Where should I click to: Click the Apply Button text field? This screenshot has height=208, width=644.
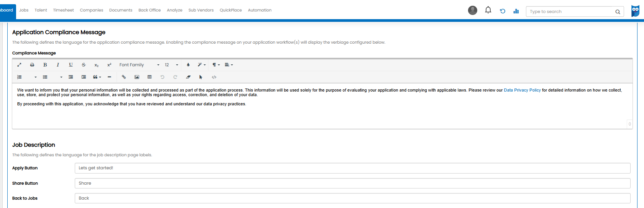click(x=352, y=168)
